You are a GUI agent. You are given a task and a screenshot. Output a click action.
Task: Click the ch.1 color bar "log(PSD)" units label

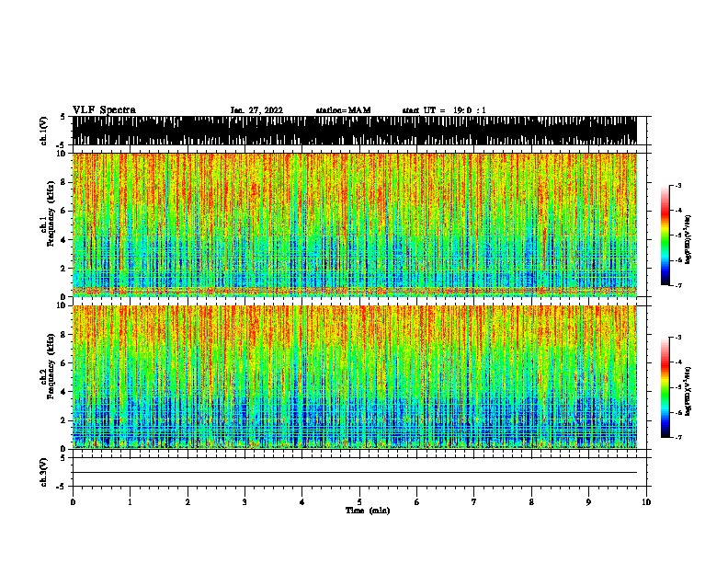688,240
